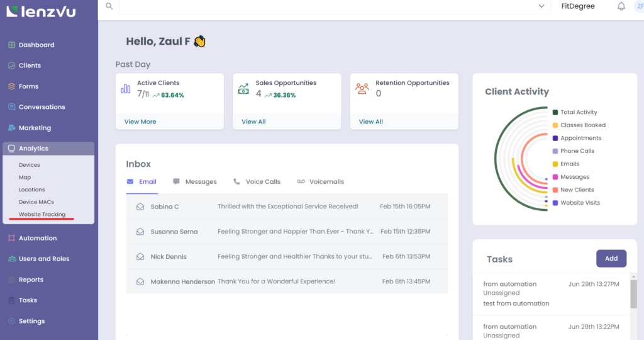
Task: Click the search magnifier icon
Action: [x=109, y=6]
